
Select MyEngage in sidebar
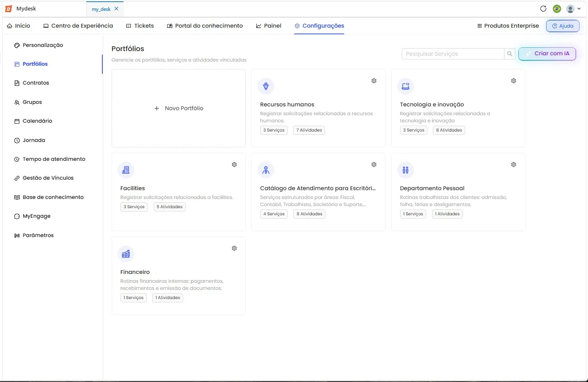[x=32, y=216]
